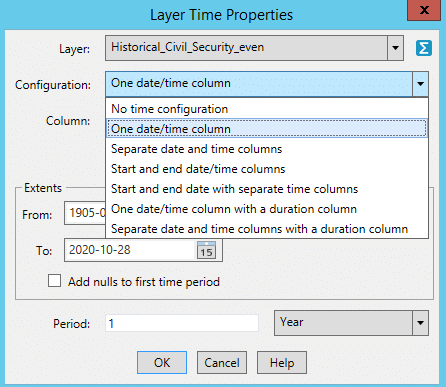The height and width of the screenshot is (387, 446).
Task: Click the sigma expression icon beside Layer
Action: point(424,48)
